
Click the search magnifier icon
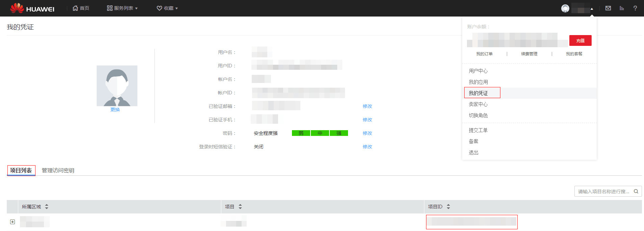[x=636, y=191]
